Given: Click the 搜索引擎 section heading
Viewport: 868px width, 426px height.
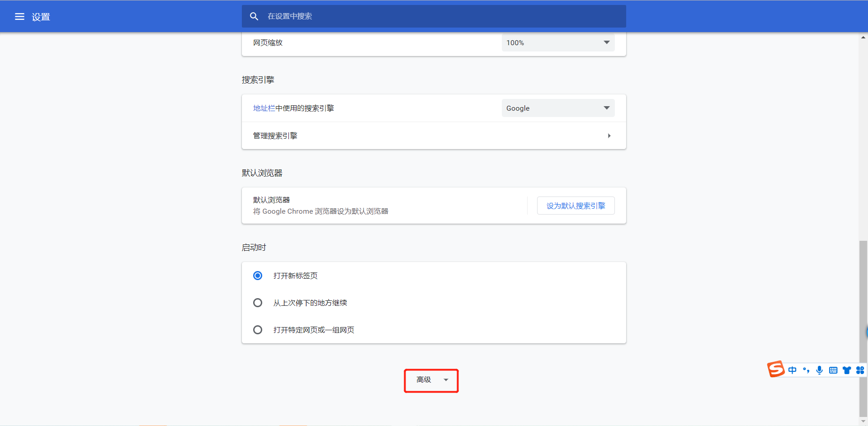Looking at the screenshot, I should tap(258, 80).
